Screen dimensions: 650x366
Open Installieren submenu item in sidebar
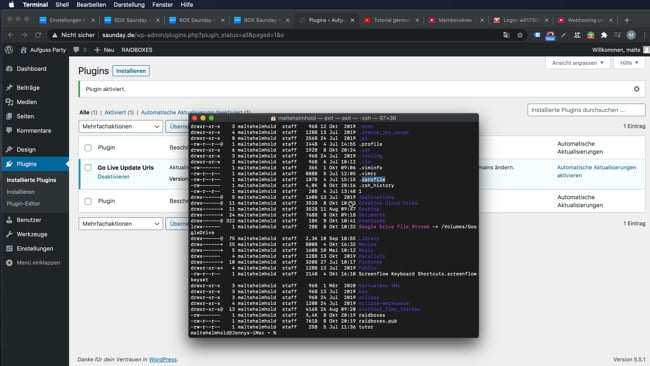tap(20, 192)
